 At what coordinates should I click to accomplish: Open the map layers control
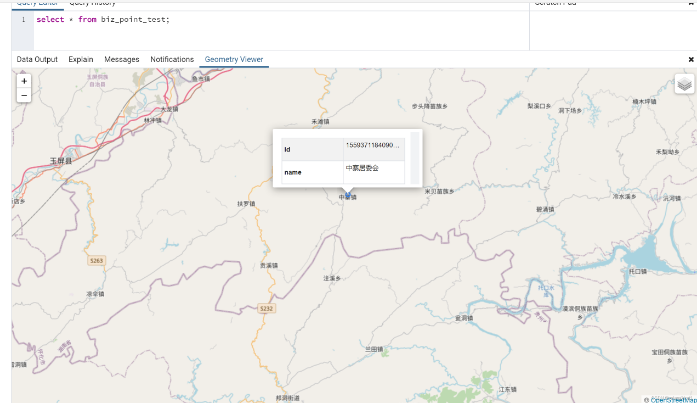coord(684,84)
